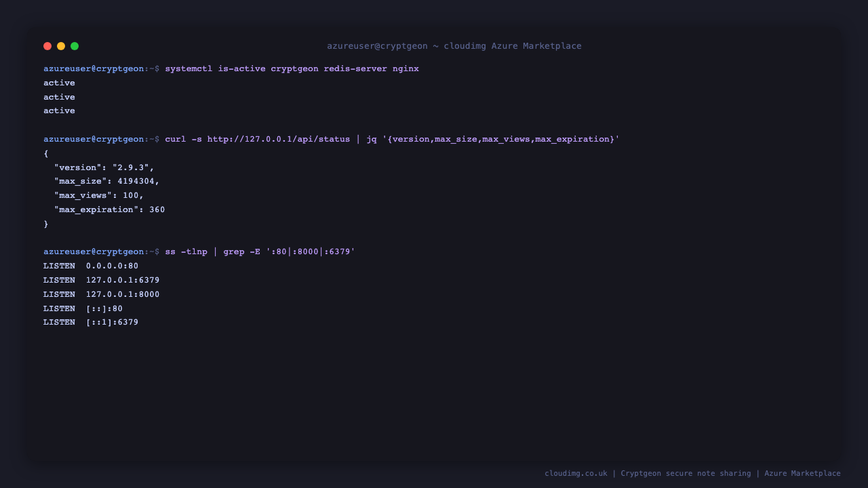The image size is (868, 488).
Task: Click the green maximize window dot
Action: [75, 46]
